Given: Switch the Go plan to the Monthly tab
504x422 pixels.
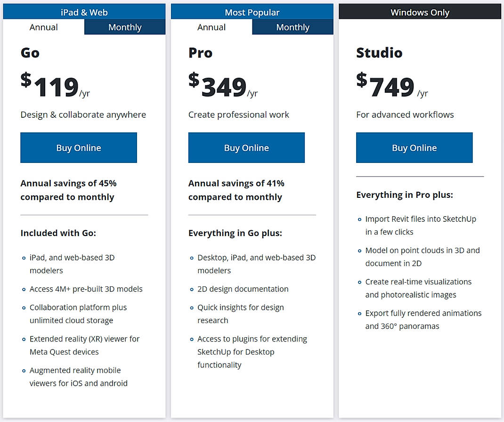Looking at the screenshot, I should tap(124, 27).
